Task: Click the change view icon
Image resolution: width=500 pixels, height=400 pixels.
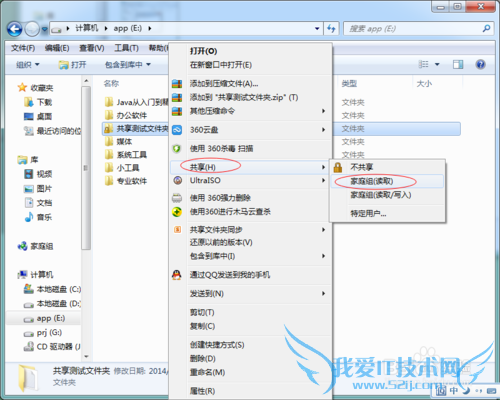Action: point(423,64)
